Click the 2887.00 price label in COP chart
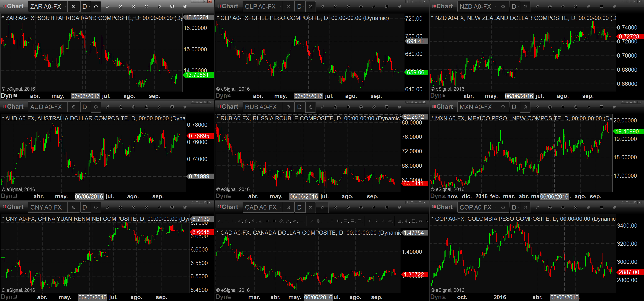Screen dimensions: 644x301 [630, 272]
